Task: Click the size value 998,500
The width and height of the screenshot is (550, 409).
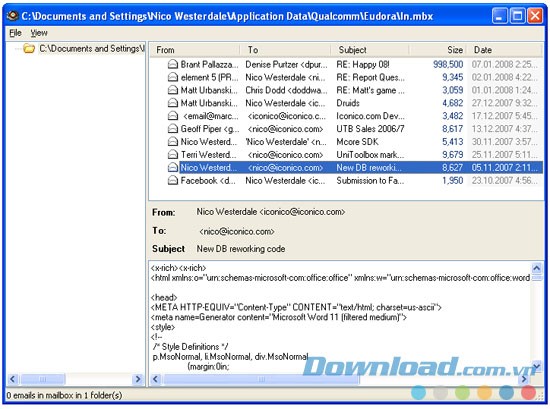Action: pyautogui.click(x=448, y=65)
